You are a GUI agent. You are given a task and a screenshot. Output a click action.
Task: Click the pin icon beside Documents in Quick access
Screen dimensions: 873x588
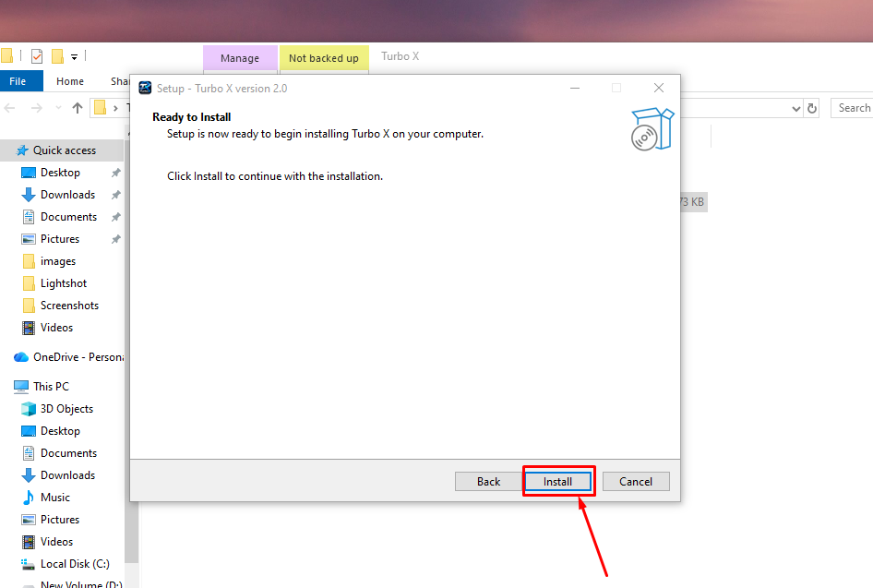(x=115, y=217)
